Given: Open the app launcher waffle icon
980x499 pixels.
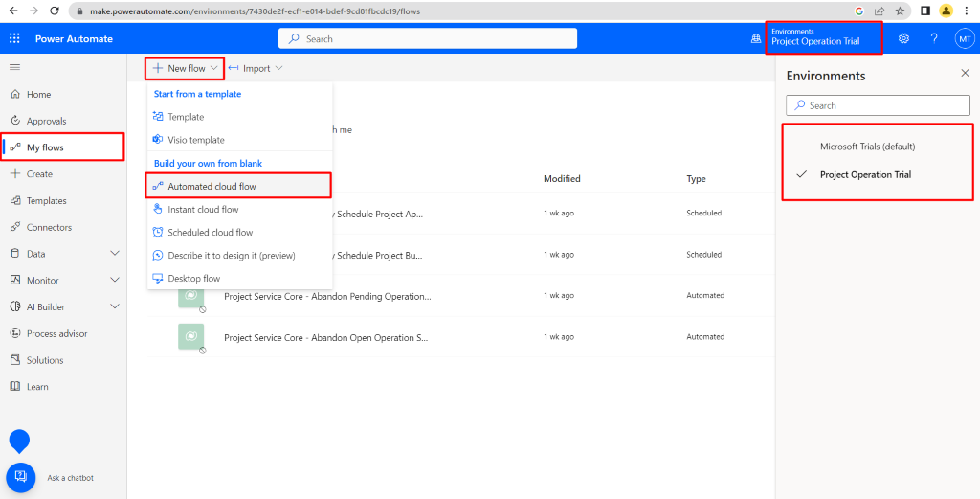Looking at the screenshot, I should [x=14, y=38].
